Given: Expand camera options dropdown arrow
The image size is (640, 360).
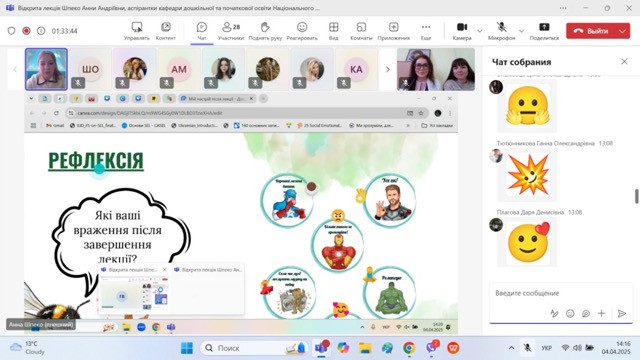Looking at the screenshot, I should coord(480,31).
